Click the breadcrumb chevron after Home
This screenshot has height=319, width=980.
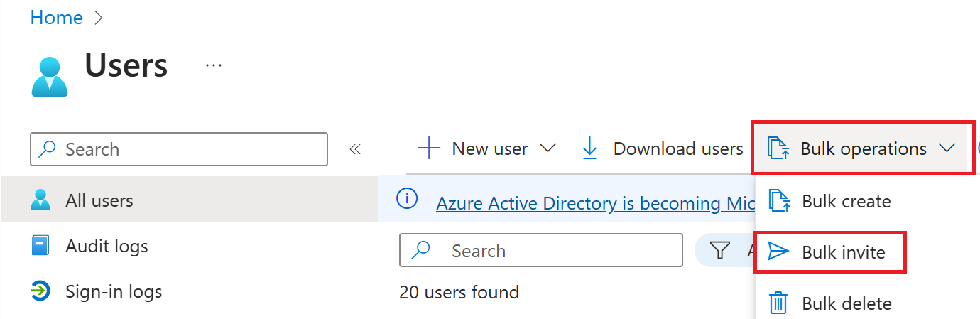[99, 18]
